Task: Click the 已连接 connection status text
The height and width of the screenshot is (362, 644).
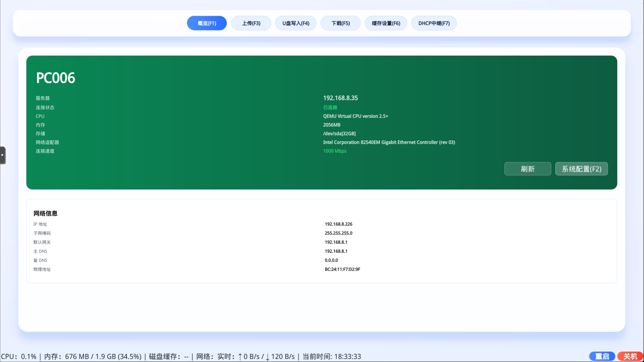Action: tap(330, 107)
